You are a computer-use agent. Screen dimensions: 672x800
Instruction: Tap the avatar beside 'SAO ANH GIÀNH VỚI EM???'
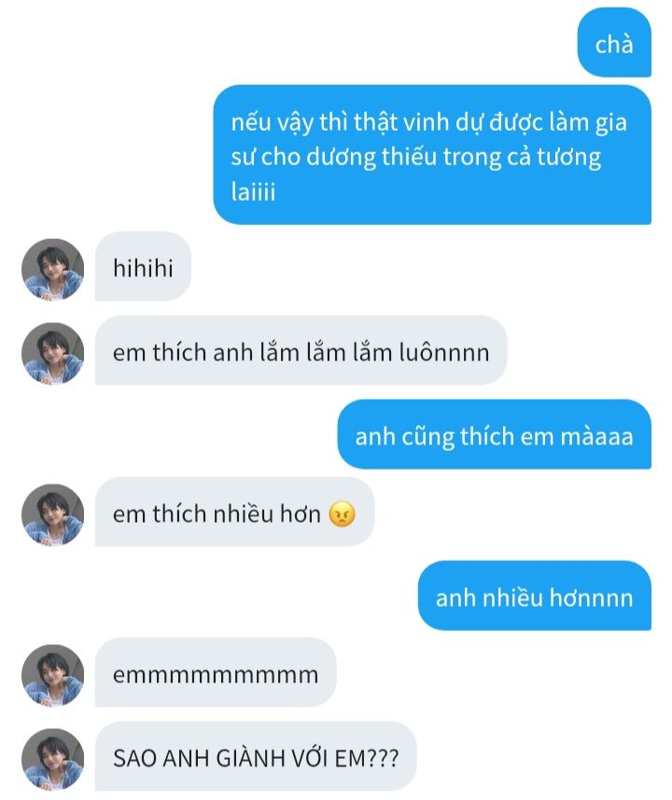coord(52,759)
